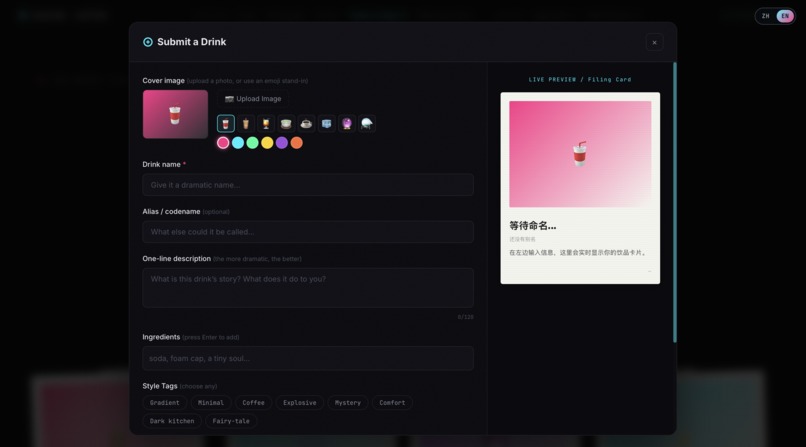The height and width of the screenshot is (447, 806).
Task: Focus the Alias / codename field
Action: [x=308, y=232]
